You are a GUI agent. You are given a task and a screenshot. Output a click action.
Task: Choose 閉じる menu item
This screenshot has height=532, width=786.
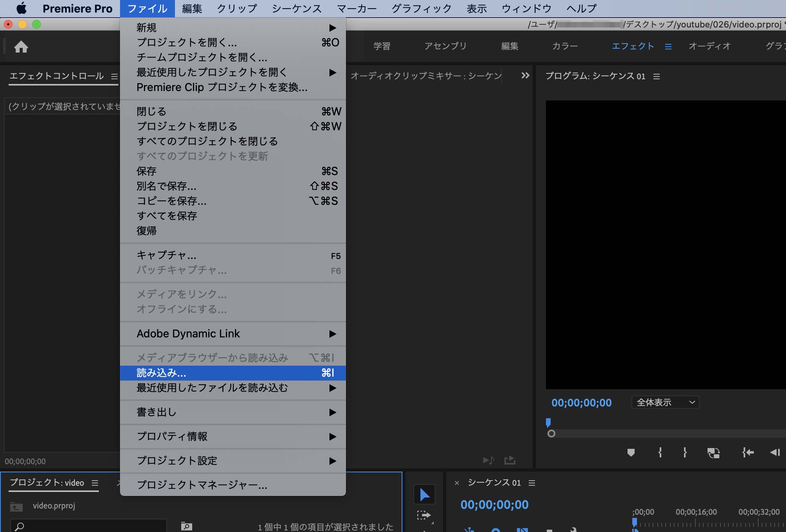click(x=233, y=111)
